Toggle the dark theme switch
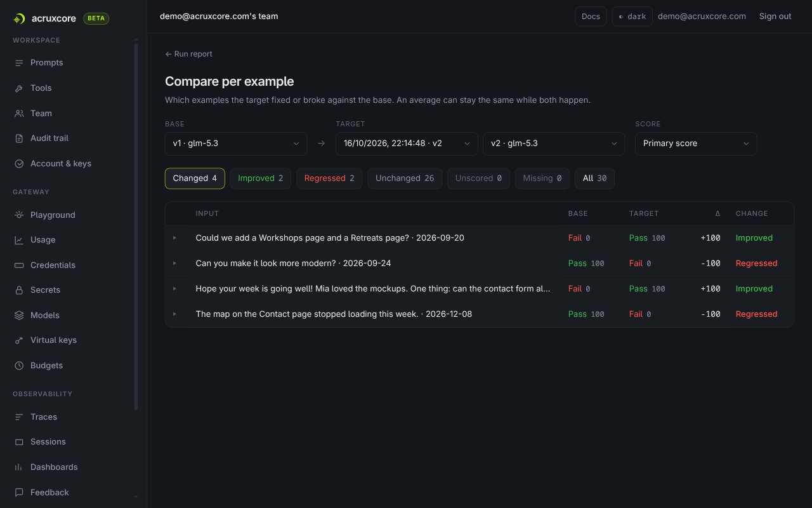The image size is (812, 508). (x=632, y=17)
